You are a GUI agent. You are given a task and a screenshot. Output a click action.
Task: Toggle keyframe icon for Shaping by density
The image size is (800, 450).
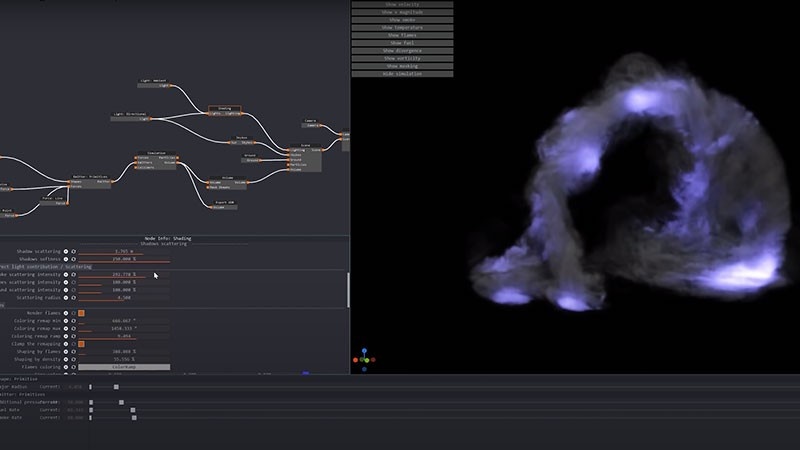[66, 359]
